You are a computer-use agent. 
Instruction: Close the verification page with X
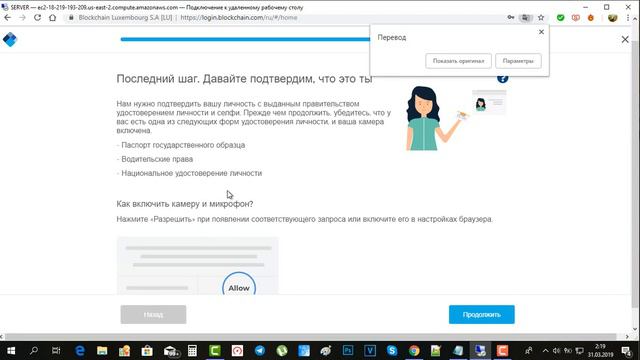pyautogui.click(x=625, y=39)
